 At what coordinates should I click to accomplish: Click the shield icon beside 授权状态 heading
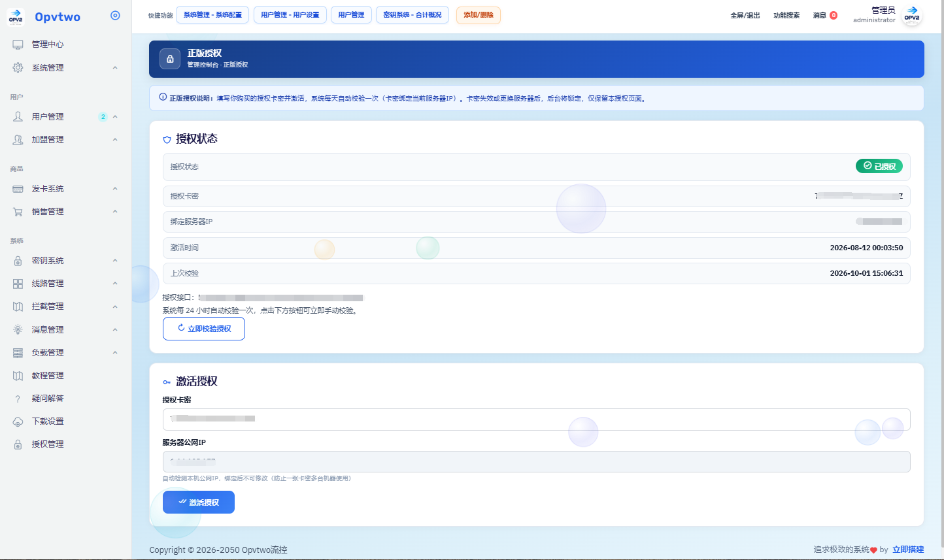(167, 139)
